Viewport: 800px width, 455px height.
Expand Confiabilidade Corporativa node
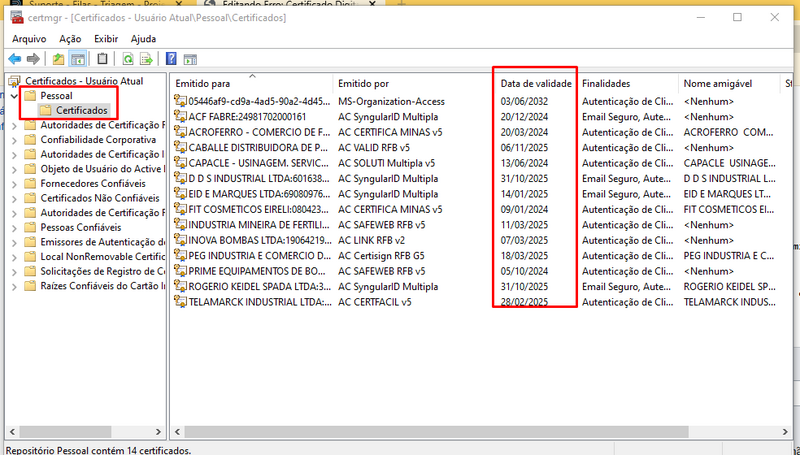[x=14, y=140]
